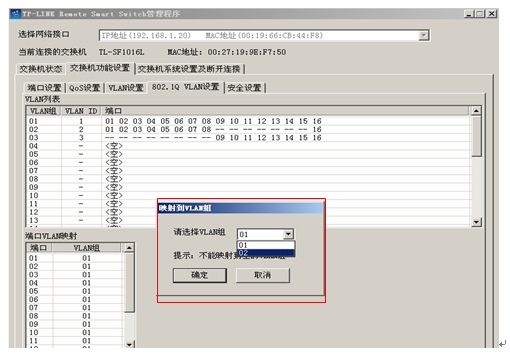Click VLAN列表 scrollbar up arrow

(476, 111)
